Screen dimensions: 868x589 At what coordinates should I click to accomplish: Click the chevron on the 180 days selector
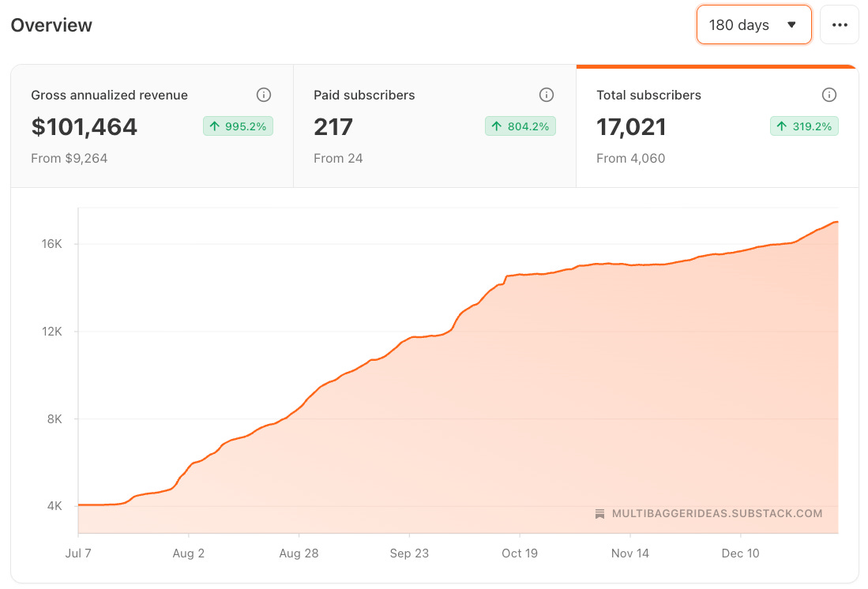coord(791,24)
